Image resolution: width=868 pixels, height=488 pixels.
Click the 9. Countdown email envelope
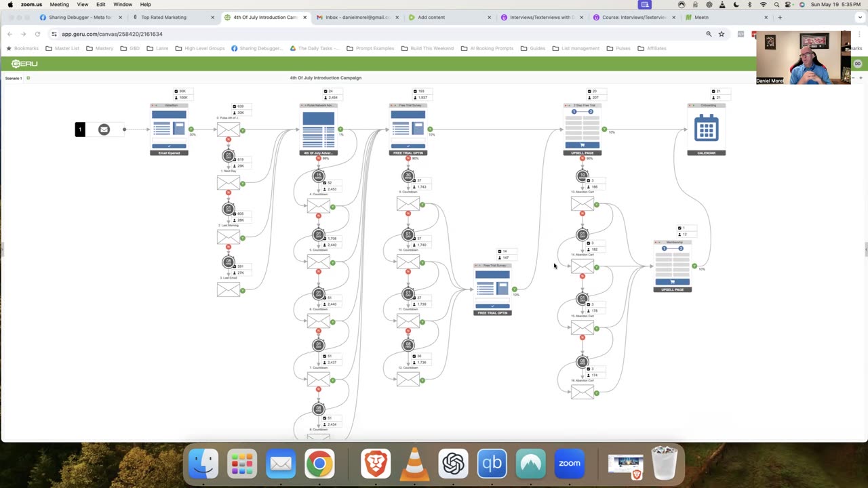click(408, 204)
